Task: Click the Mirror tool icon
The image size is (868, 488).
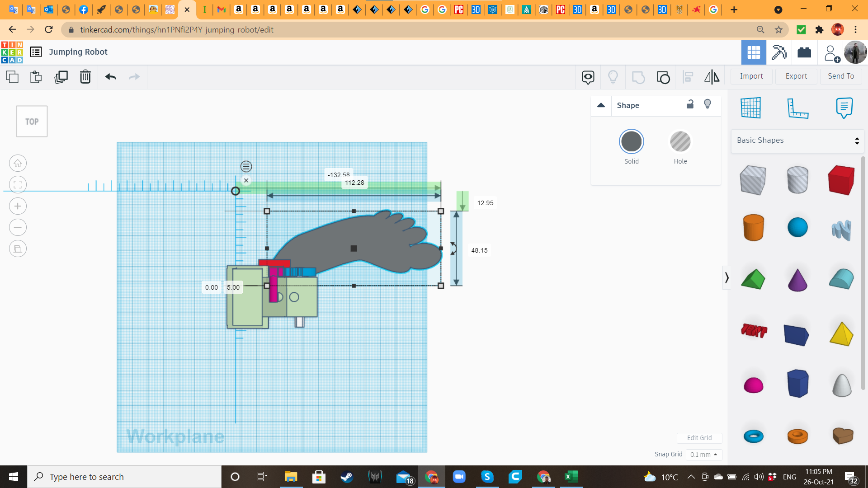Action: click(x=712, y=77)
